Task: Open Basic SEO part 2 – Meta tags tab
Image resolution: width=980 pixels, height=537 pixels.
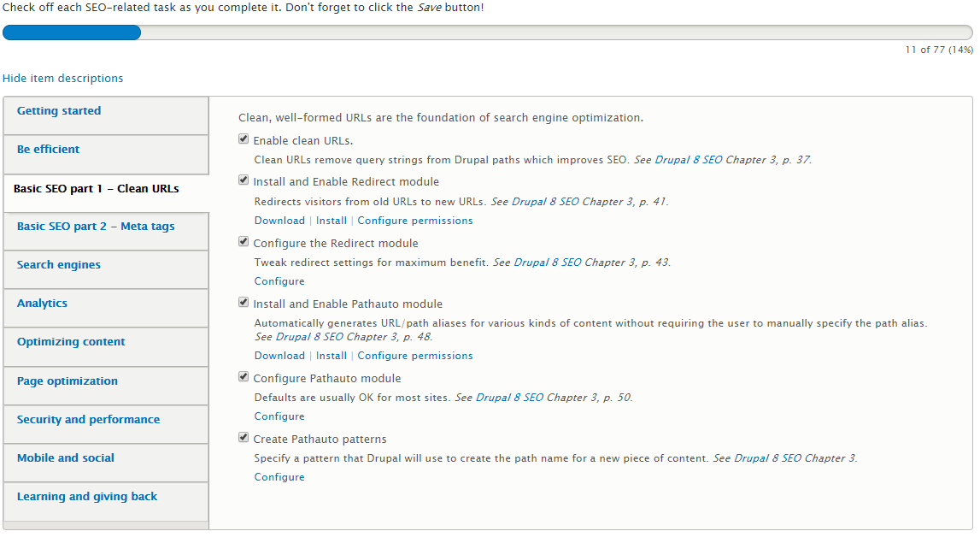Action: click(x=106, y=232)
